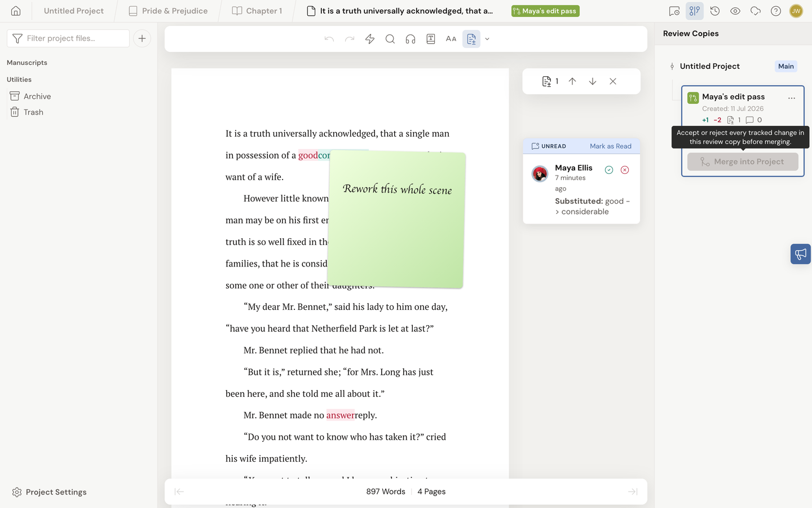Open the AA font size settings

(451, 39)
